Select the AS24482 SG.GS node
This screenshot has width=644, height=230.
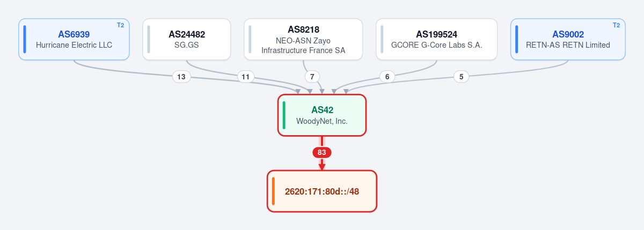[187, 39]
